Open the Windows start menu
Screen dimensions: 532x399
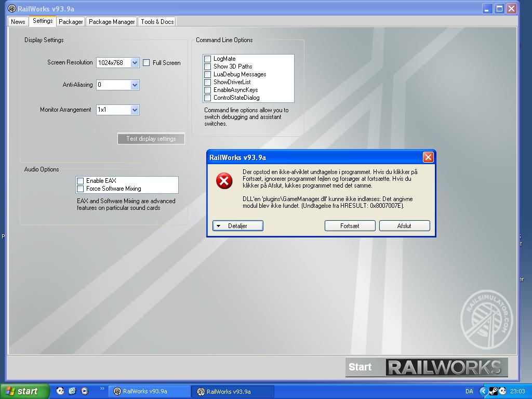pos(24,391)
